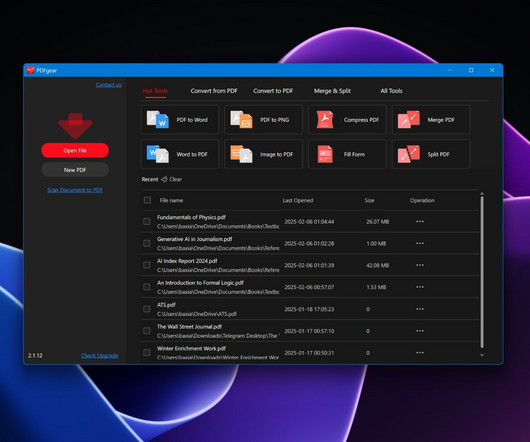Check the box for AI Index Report 2024.pdf

coord(147,265)
